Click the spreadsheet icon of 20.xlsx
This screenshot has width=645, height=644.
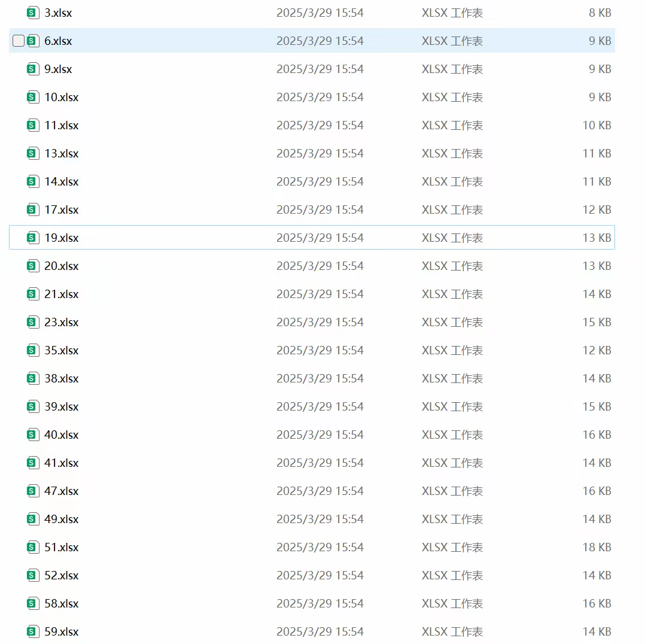coord(33,266)
